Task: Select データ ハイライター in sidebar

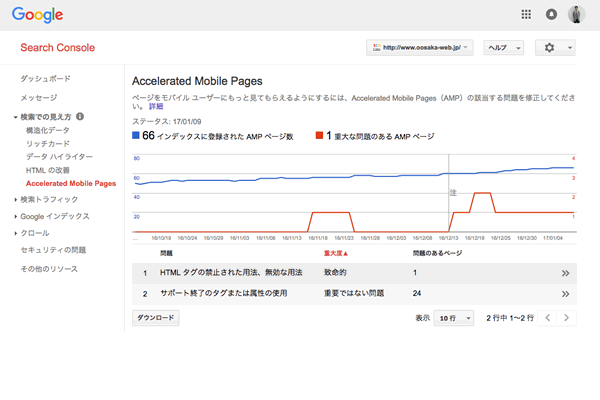Action: [59, 157]
